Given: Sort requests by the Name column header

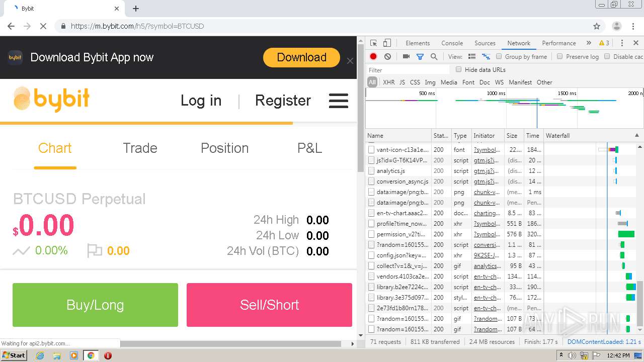Looking at the screenshot, I should [x=398, y=136].
